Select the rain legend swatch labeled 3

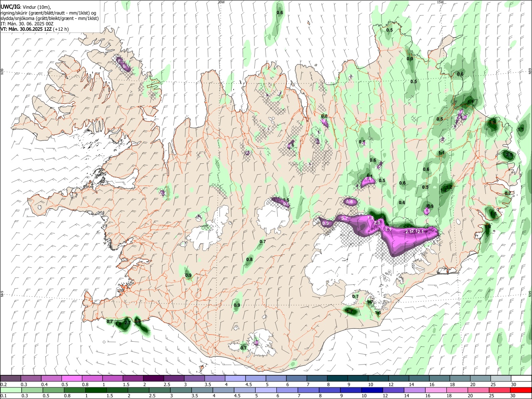pos(180,390)
